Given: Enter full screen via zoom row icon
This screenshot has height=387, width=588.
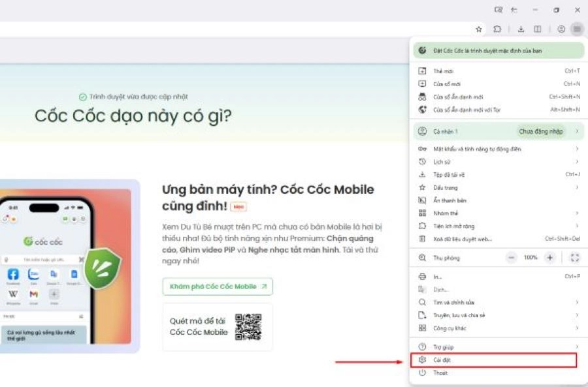Looking at the screenshot, I should 574,257.
